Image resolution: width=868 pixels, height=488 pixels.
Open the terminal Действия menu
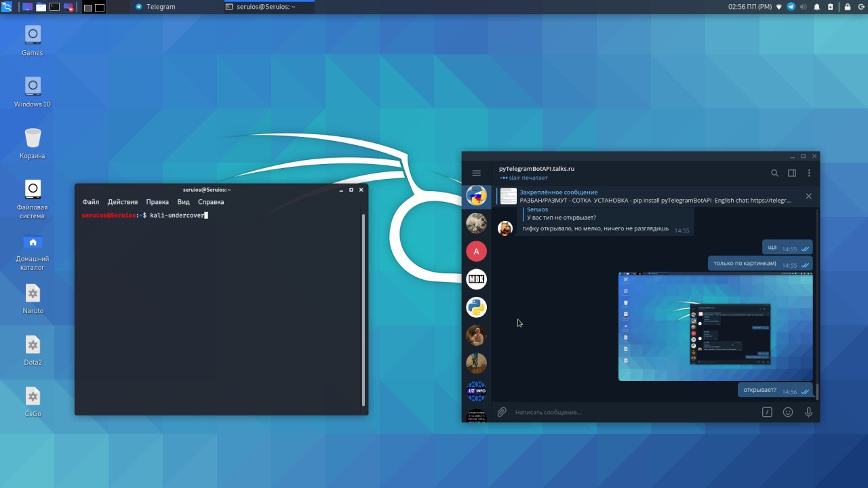point(123,202)
